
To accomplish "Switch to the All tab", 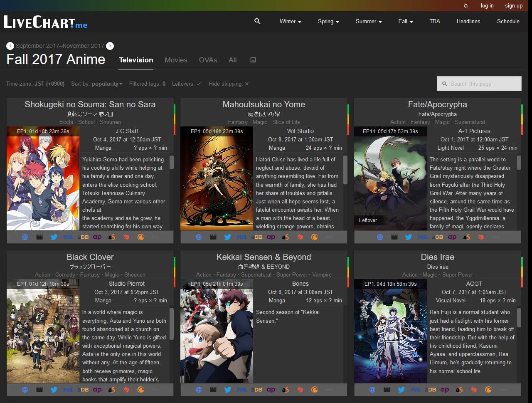I will (x=233, y=60).
